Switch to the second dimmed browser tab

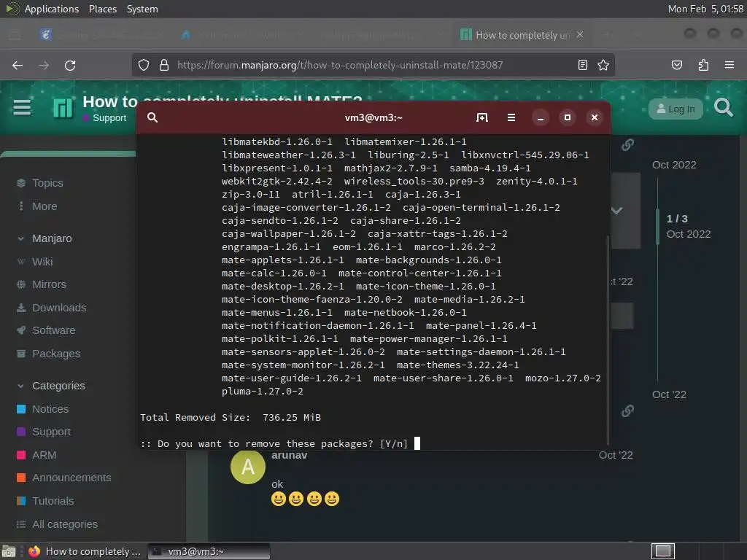click(243, 35)
